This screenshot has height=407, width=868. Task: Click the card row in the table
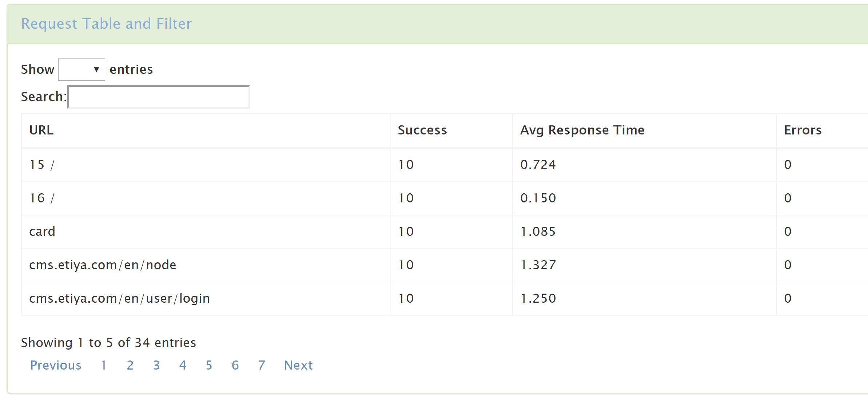(42, 231)
